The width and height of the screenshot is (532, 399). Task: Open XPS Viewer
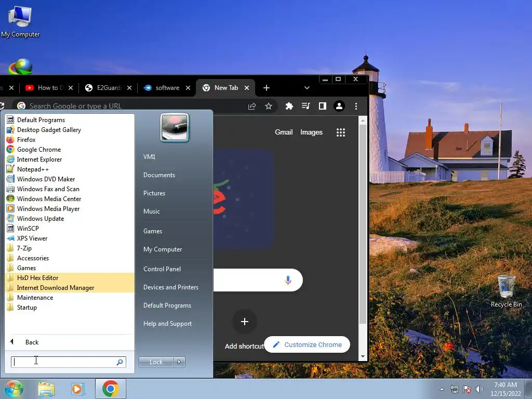[32, 238]
